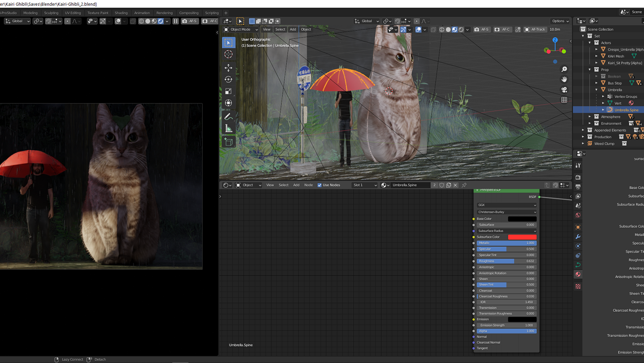Viewport: 644px width, 363px height.
Task: Collapse the Umbrella object in outliner
Action: [x=596, y=90]
